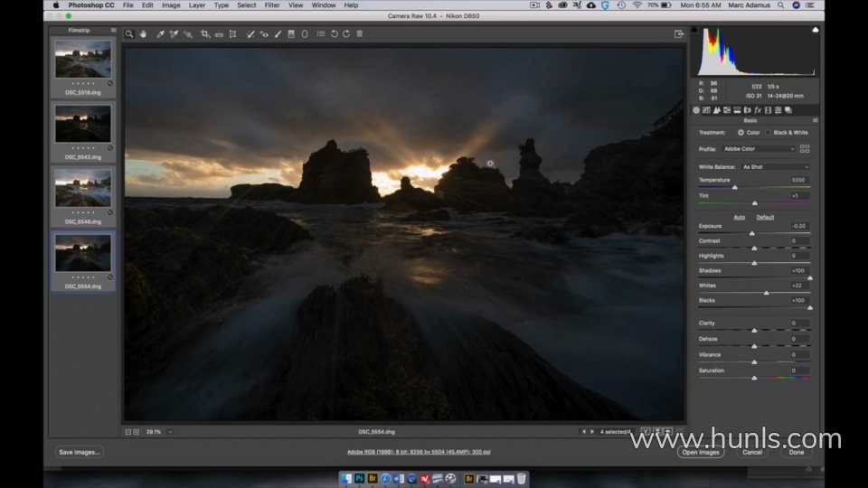Image resolution: width=868 pixels, height=488 pixels.
Task: Select the Red Eye Removal tool
Action: pyautogui.click(x=264, y=34)
